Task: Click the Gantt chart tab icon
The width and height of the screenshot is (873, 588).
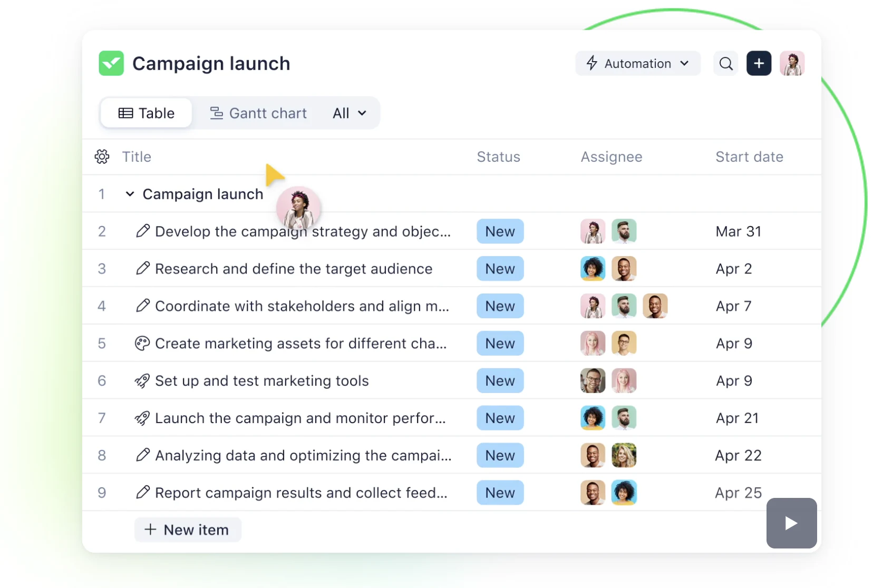Action: tap(216, 113)
